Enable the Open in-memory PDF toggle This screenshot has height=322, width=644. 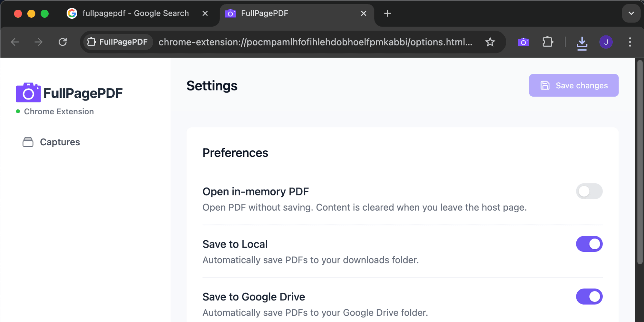click(x=589, y=191)
